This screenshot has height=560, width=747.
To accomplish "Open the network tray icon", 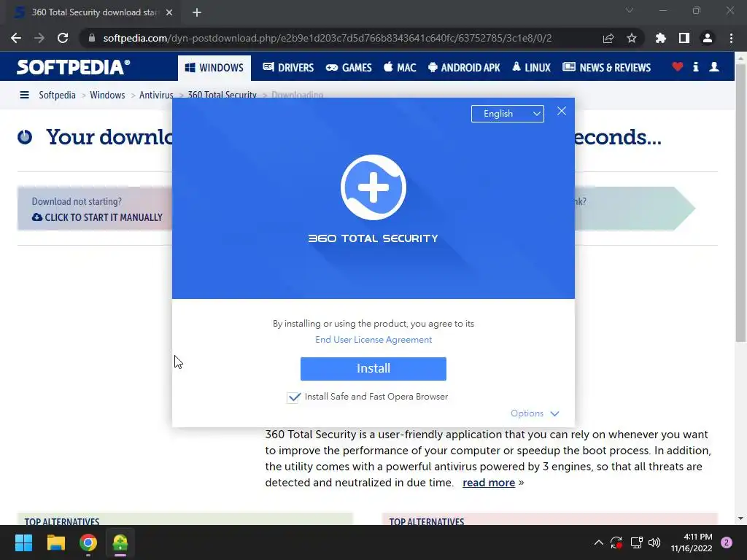I will click(636, 542).
